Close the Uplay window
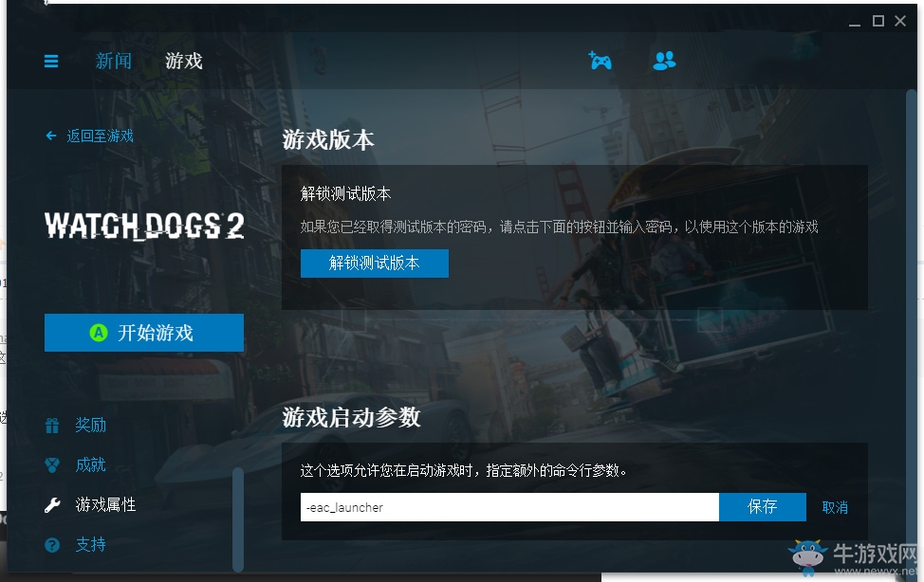The height and width of the screenshot is (582, 924). point(900,21)
